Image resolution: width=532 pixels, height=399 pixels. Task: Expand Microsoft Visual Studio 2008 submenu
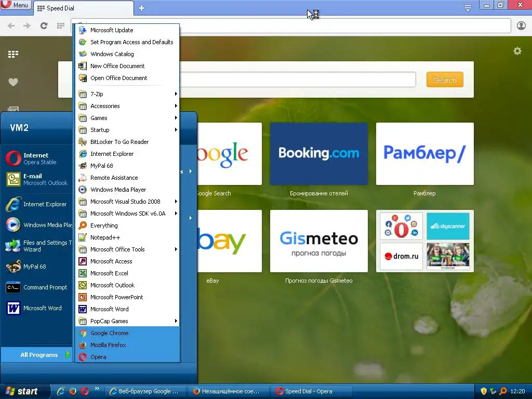click(127, 202)
